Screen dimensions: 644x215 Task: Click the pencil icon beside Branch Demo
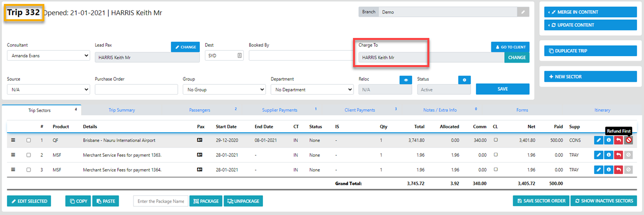point(523,12)
